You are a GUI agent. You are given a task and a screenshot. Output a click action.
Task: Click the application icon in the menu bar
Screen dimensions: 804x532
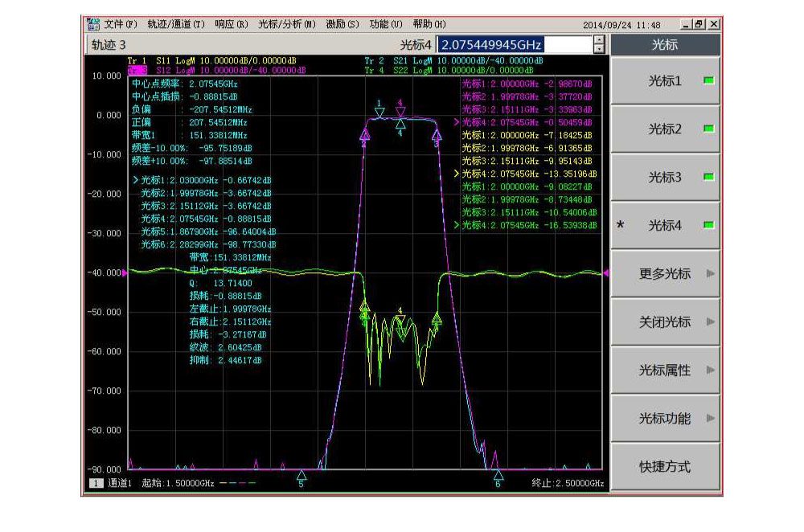(93, 25)
